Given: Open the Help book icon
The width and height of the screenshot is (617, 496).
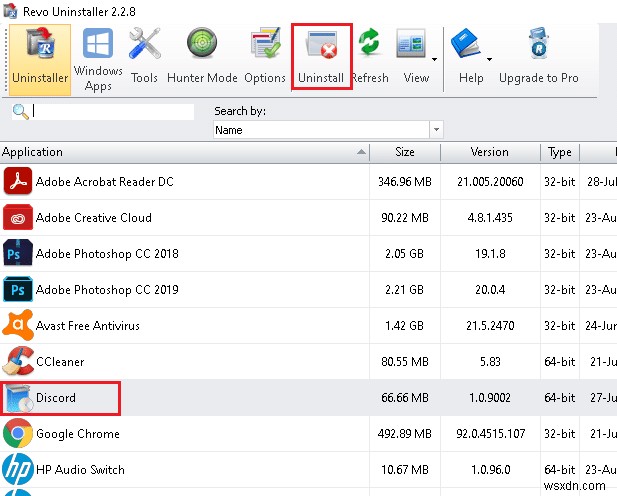Looking at the screenshot, I should [466, 43].
